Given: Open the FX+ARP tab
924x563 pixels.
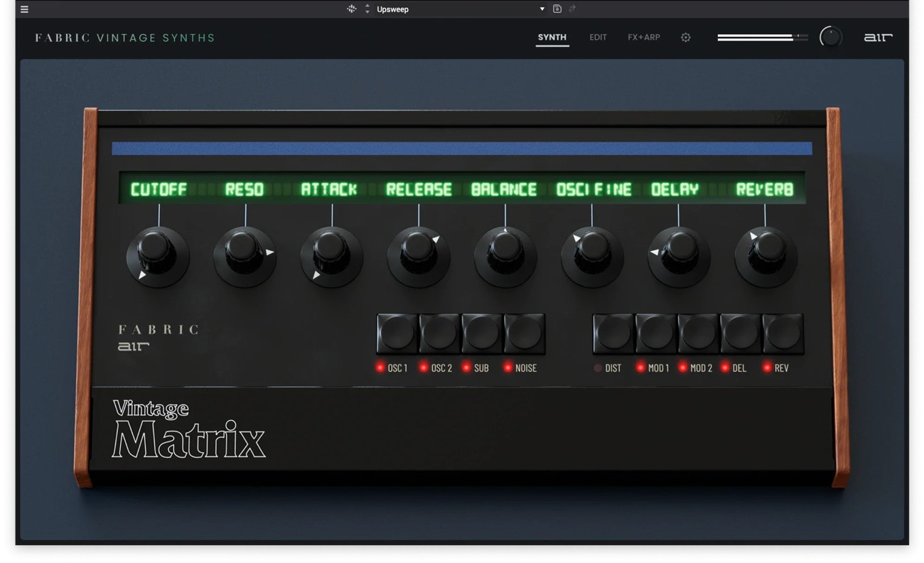Looking at the screenshot, I should 644,38.
